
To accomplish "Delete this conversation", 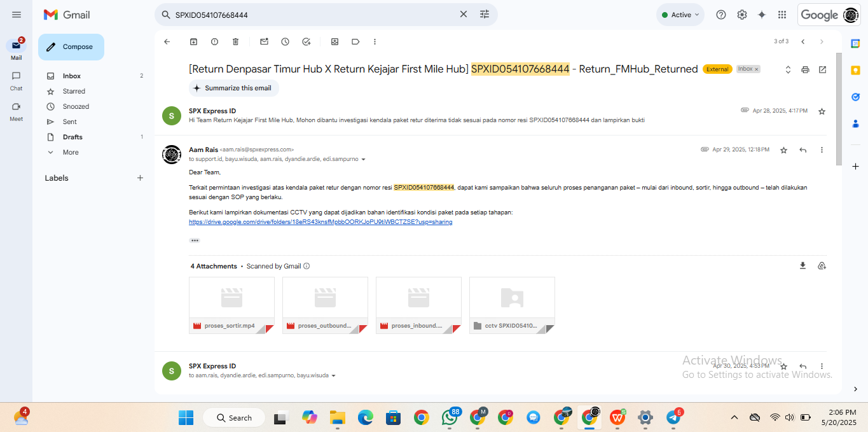I will pos(235,41).
